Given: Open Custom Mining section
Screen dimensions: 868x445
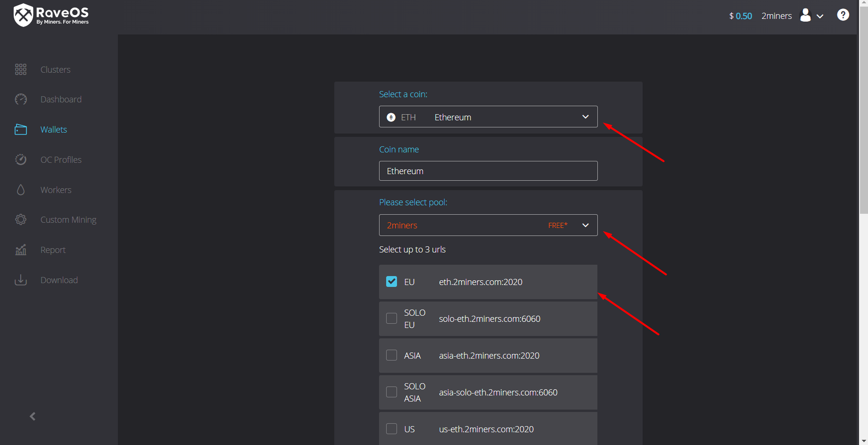Looking at the screenshot, I should (68, 219).
